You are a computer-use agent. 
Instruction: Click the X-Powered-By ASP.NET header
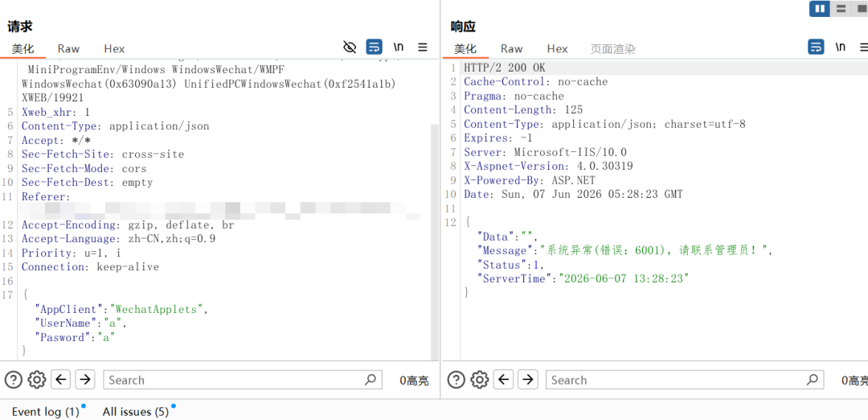[530, 180]
